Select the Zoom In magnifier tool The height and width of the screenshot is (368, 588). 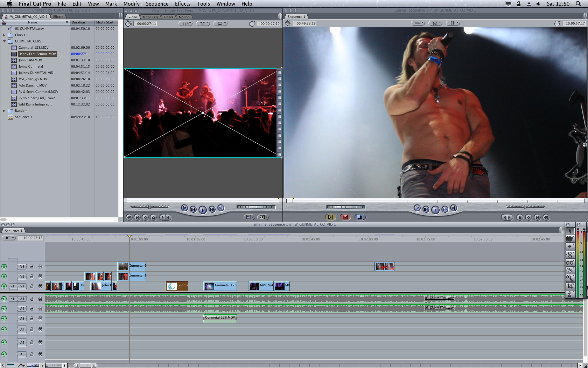point(570,278)
